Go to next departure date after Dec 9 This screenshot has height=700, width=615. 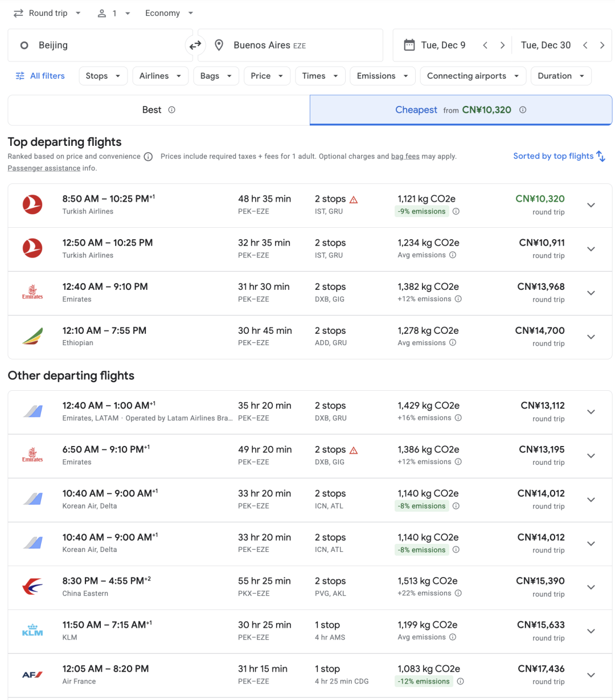tap(502, 45)
